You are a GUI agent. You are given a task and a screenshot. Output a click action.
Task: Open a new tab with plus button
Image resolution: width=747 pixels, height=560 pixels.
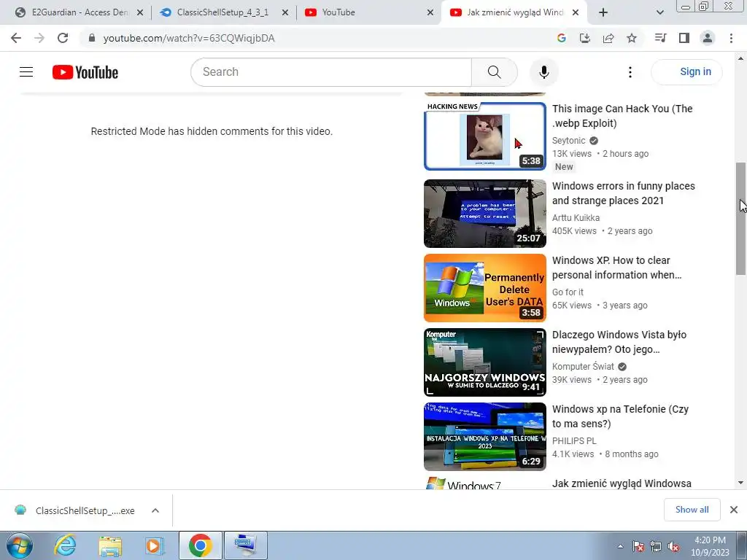tap(603, 12)
